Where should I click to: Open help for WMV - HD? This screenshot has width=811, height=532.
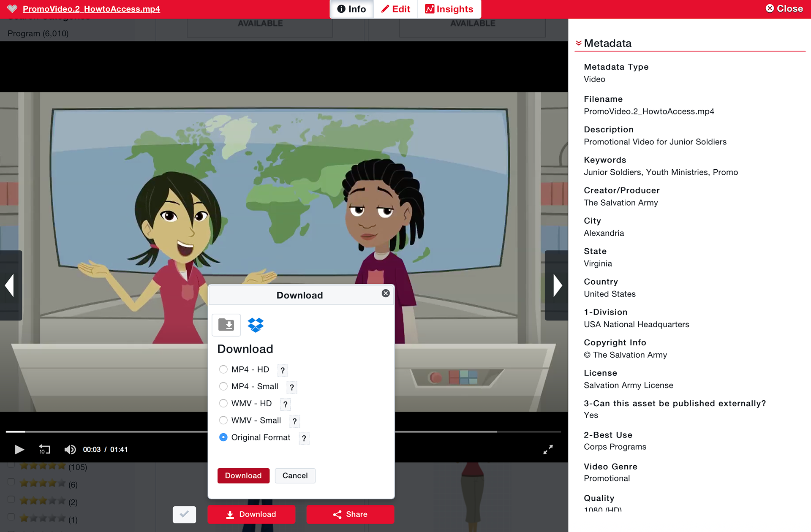286,404
